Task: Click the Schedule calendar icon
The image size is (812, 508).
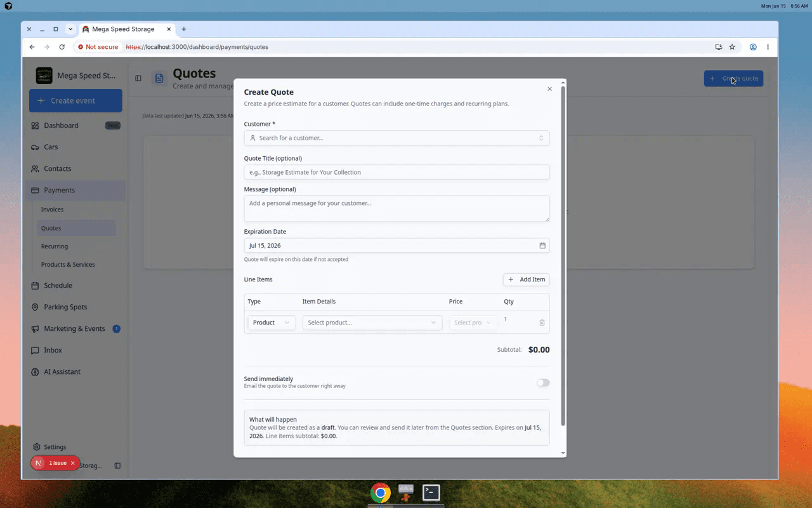Action: tap(35, 286)
